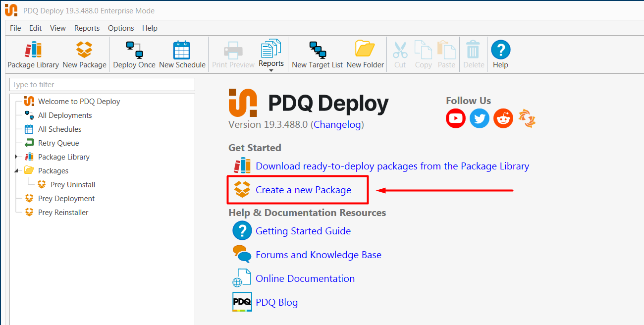Open the Reports menu in the menu bar

point(87,28)
